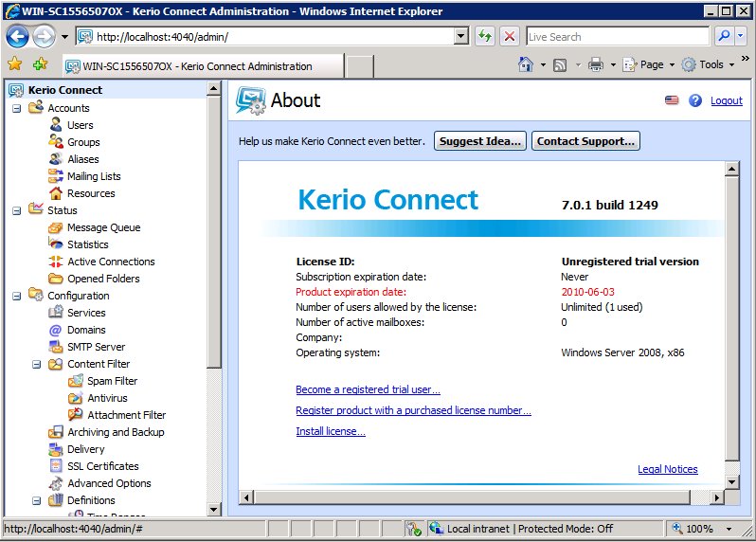Click the Install license link
The width and height of the screenshot is (756, 542).
pyautogui.click(x=331, y=431)
